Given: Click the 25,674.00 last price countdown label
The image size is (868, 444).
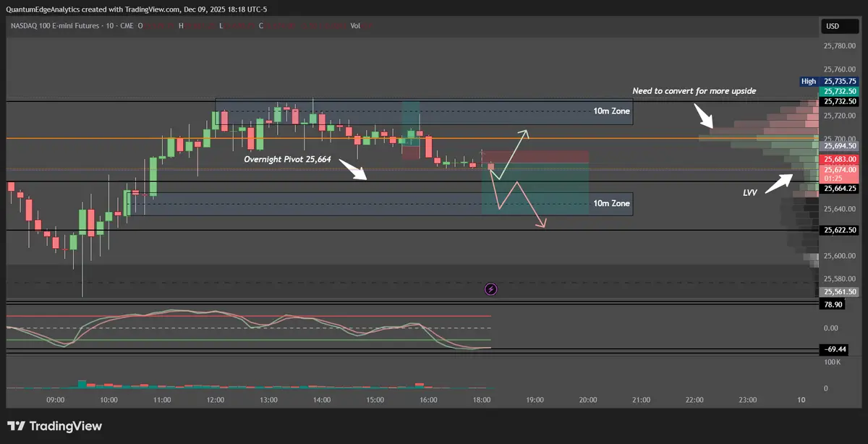Looking at the screenshot, I should pyautogui.click(x=839, y=173).
